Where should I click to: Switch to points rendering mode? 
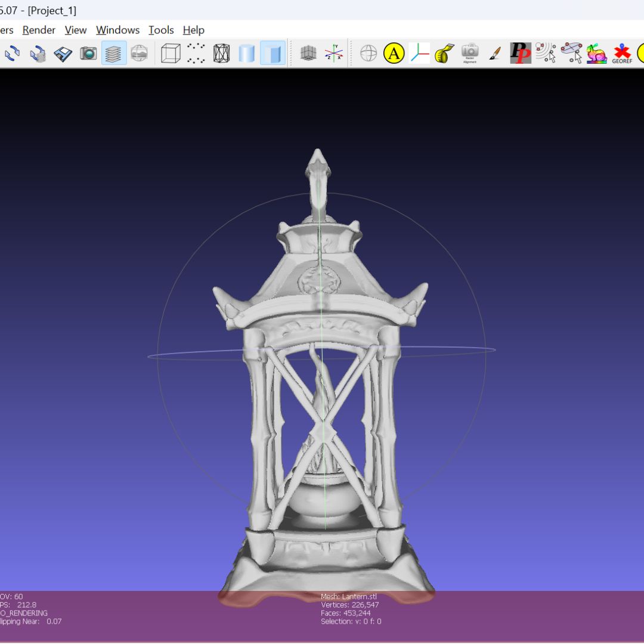[196, 52]
